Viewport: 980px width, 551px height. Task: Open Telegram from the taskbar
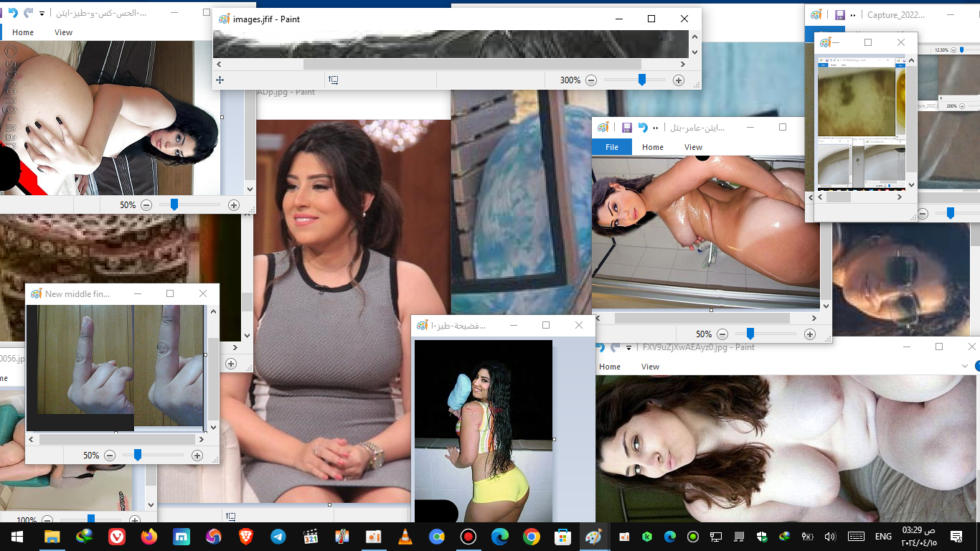(x=278, y=537)
